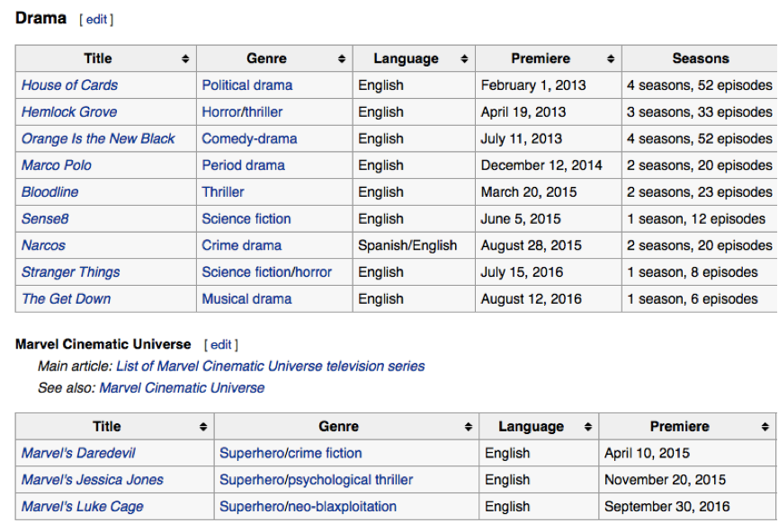
Task: Sort Drama table by Premiere arrows
Action: point(611,59)
